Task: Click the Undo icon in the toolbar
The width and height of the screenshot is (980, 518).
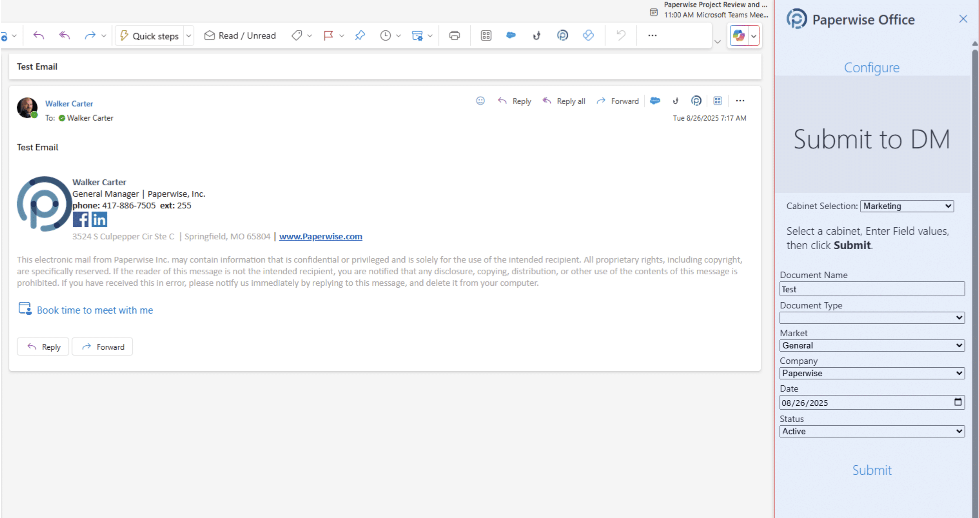Action: tap(621, 36)
